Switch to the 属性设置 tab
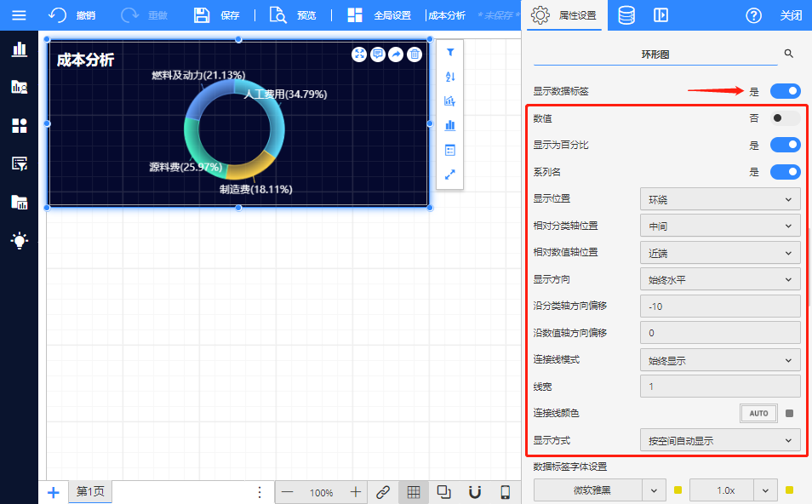This screenshot has height=504, width=812. click(564, 15)
